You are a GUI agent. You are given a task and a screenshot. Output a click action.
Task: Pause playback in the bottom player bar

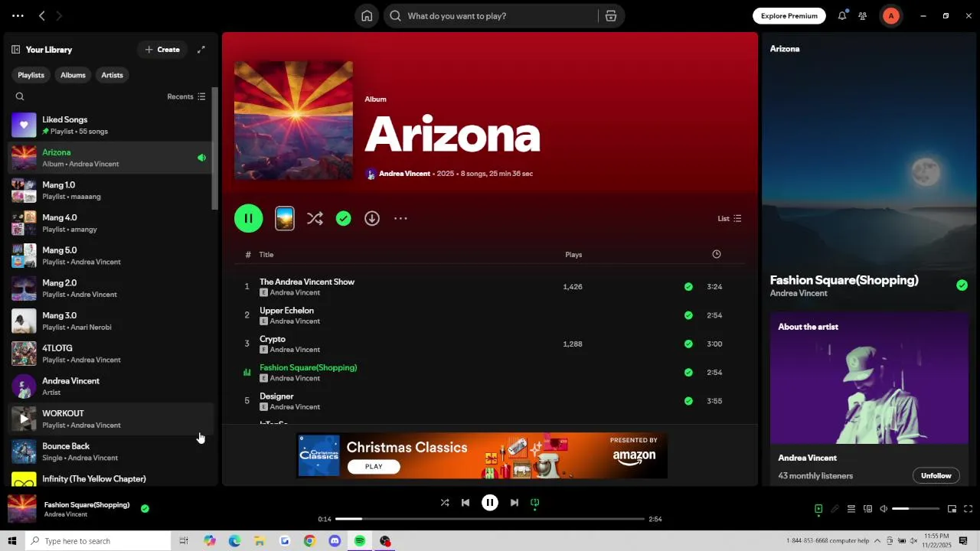[490, 503]
